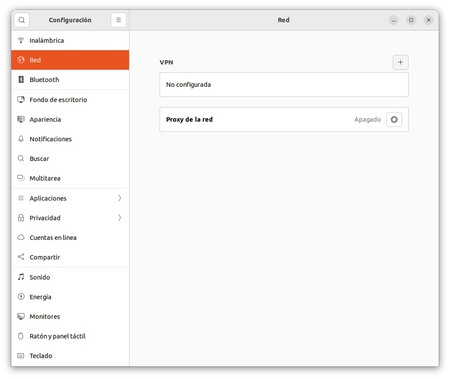Select Compartir in the sidebar
450x379 pixels.
(70, 257)
